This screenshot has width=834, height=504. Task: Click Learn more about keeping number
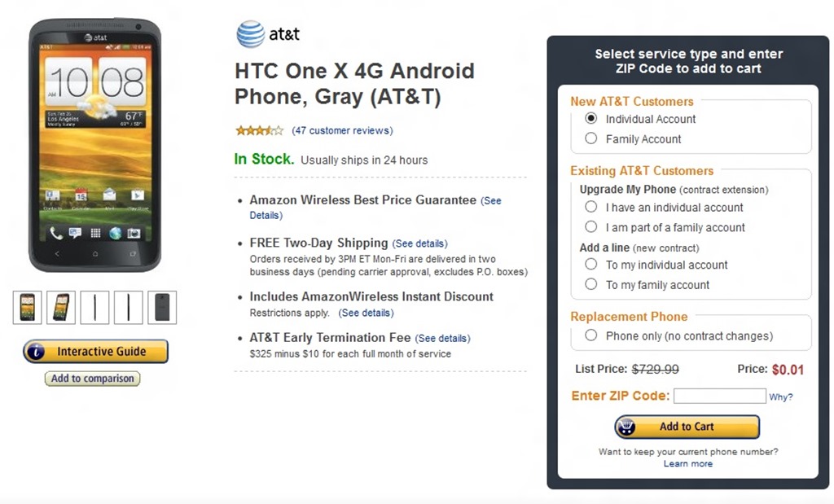tap(687, 464)
